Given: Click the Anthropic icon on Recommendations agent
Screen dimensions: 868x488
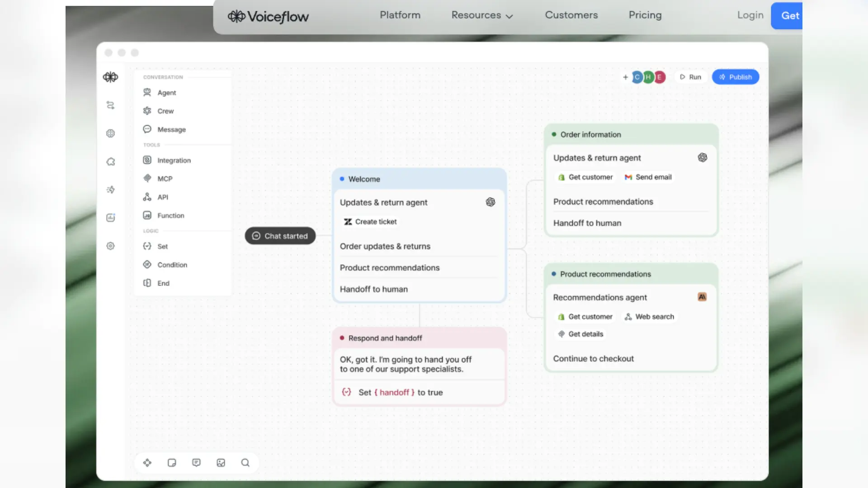Looking at the screenshot, I should point(702,297).
